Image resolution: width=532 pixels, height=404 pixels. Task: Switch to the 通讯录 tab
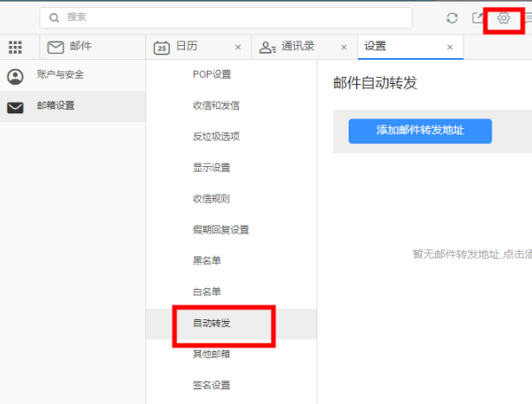[298, 47]
